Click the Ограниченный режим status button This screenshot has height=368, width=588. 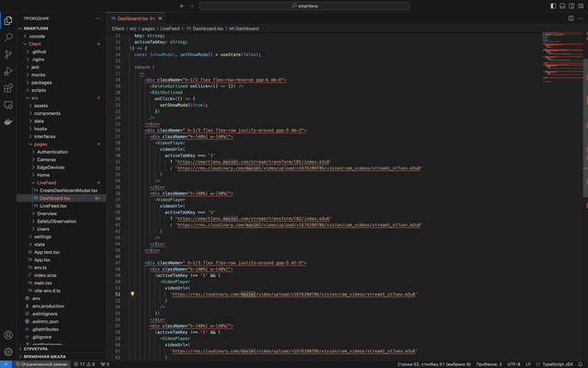tap(41, 364)
